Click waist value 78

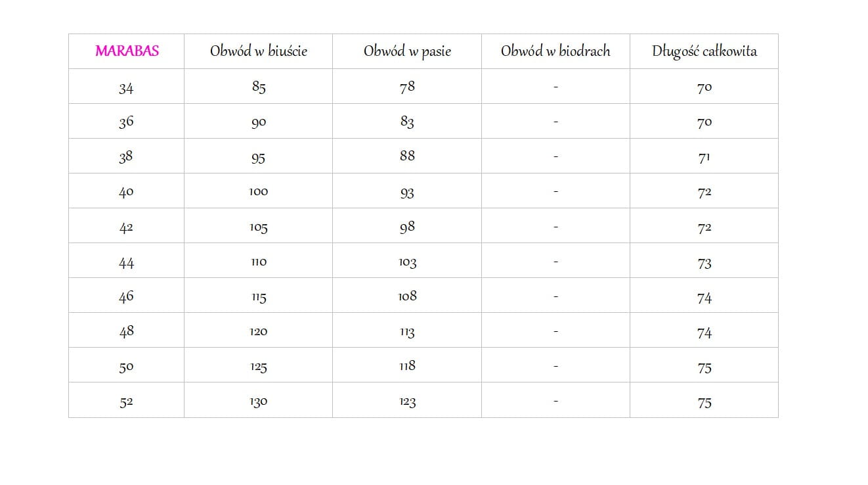coord(407,87)
